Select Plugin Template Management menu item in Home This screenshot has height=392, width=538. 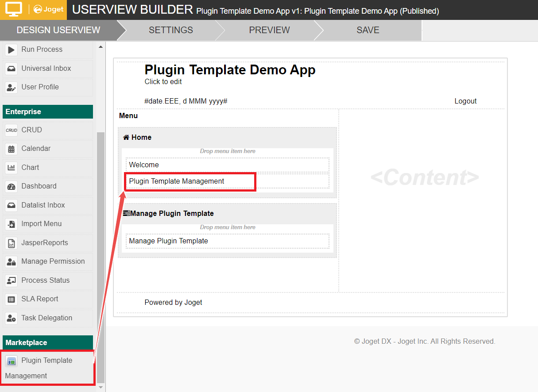(228, 181)
